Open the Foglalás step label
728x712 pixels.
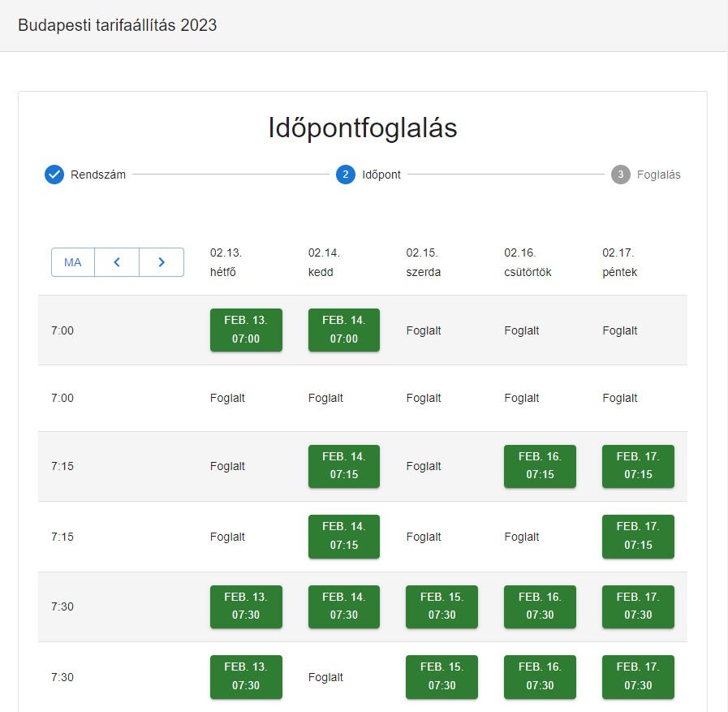click(658, 175)
